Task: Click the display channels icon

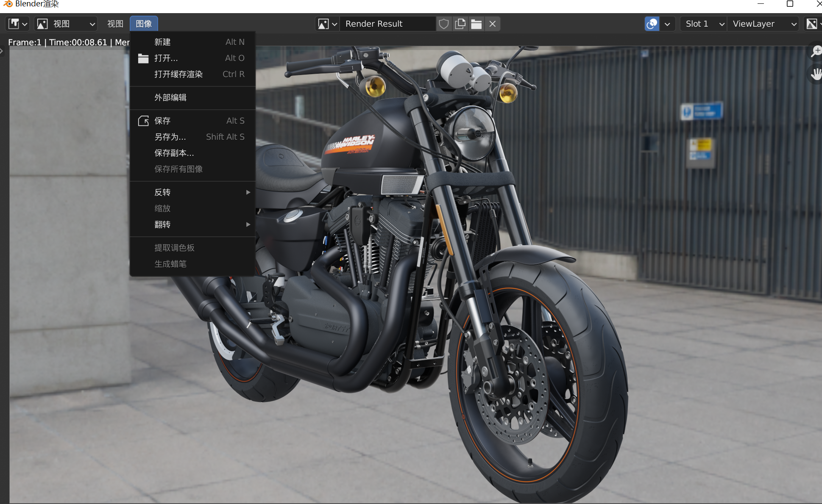Action: (812, 24)
